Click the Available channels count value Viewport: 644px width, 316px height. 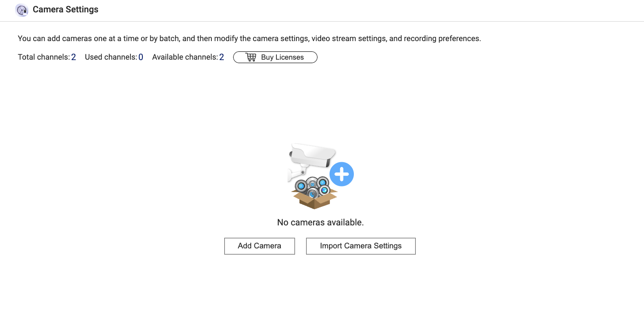pos(222,57)
